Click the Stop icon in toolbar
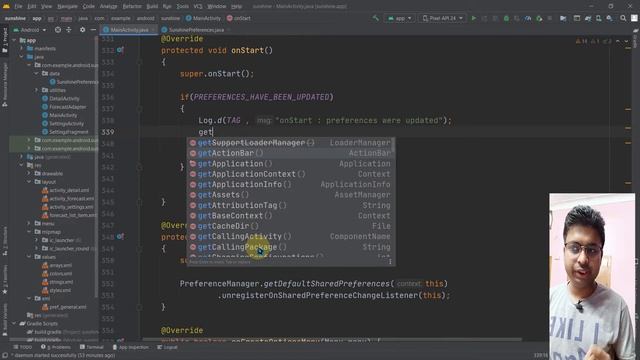Screen dimensions: 640x360 tap(550, 18)
